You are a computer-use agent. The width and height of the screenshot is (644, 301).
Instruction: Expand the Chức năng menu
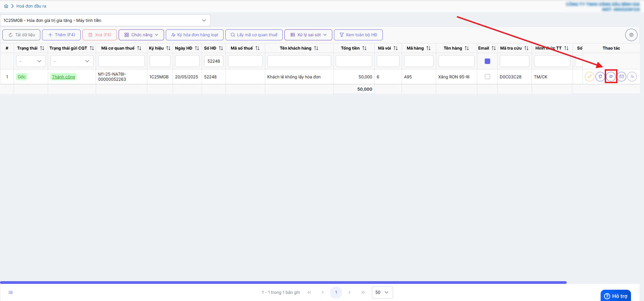click(141, 35)
